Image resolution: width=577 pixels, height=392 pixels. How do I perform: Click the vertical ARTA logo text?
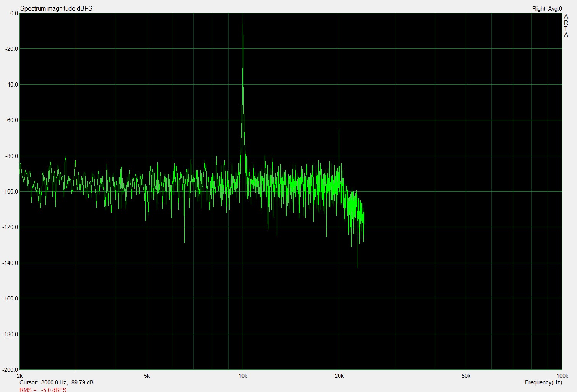tap(566, 26)
